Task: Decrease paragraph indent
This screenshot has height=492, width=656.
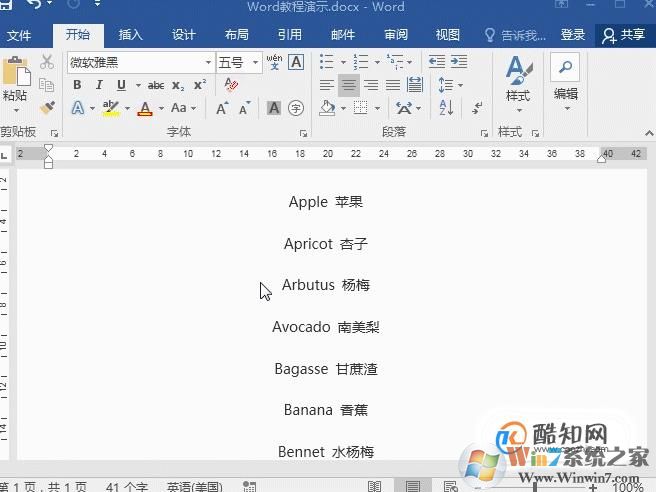Action: click(437, 62)
